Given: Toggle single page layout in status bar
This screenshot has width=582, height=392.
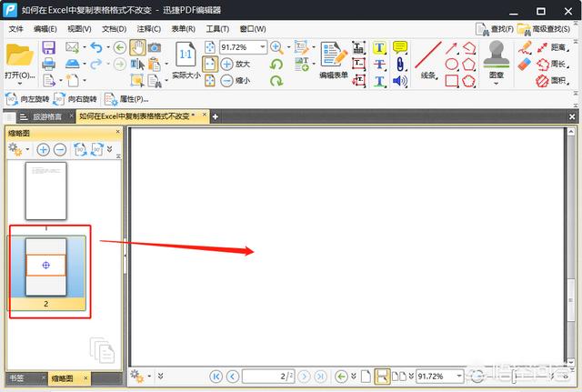Looking at the screenshot, I should tap(366, 376).
